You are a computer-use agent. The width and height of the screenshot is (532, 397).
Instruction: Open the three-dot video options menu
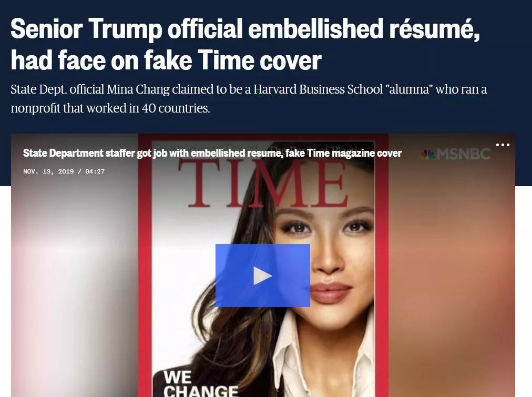(503, 145)
